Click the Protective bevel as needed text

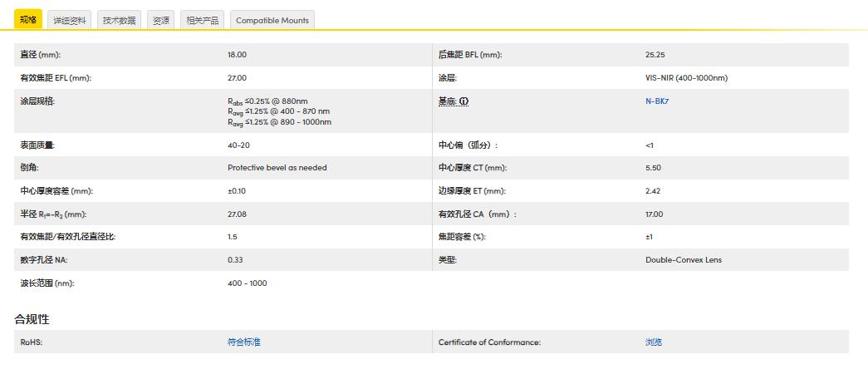[277, 168]
